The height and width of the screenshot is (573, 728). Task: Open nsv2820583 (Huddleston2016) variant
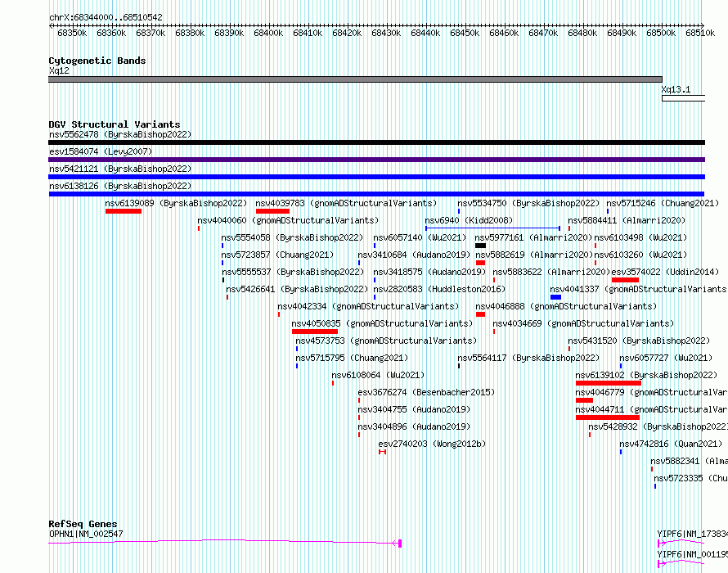pyautogui.click(x=440, y=290)
